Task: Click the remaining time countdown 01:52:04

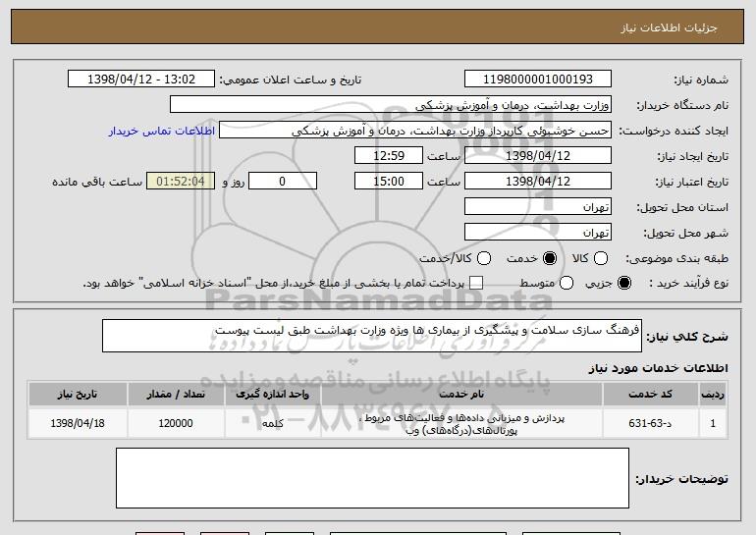Action: click(181, 182)
